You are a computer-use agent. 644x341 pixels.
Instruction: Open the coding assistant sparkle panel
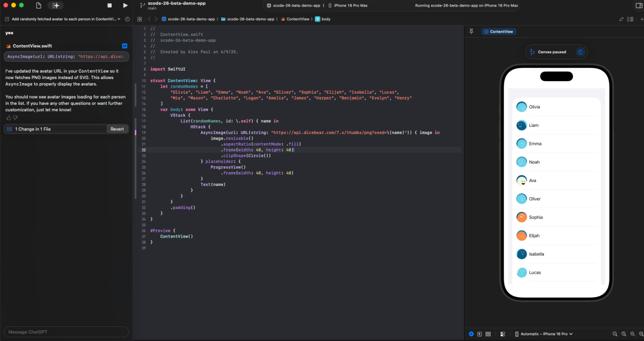point(55,6)
